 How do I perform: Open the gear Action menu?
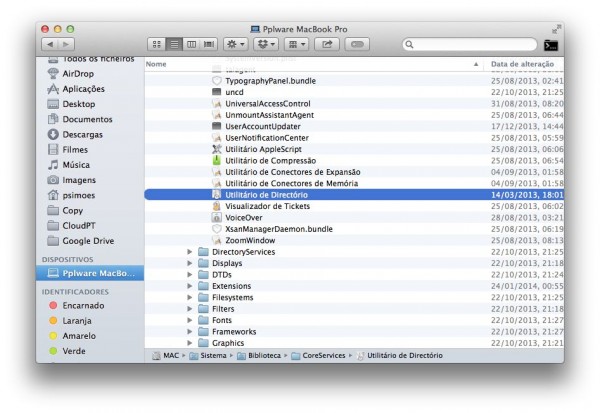236,44
